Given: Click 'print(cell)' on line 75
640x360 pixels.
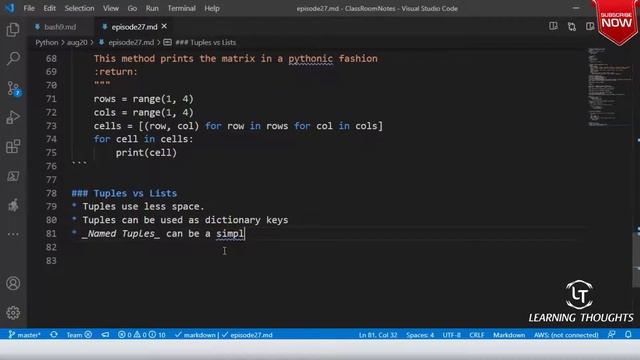Looking at the screenshot, I should (146, 153).
